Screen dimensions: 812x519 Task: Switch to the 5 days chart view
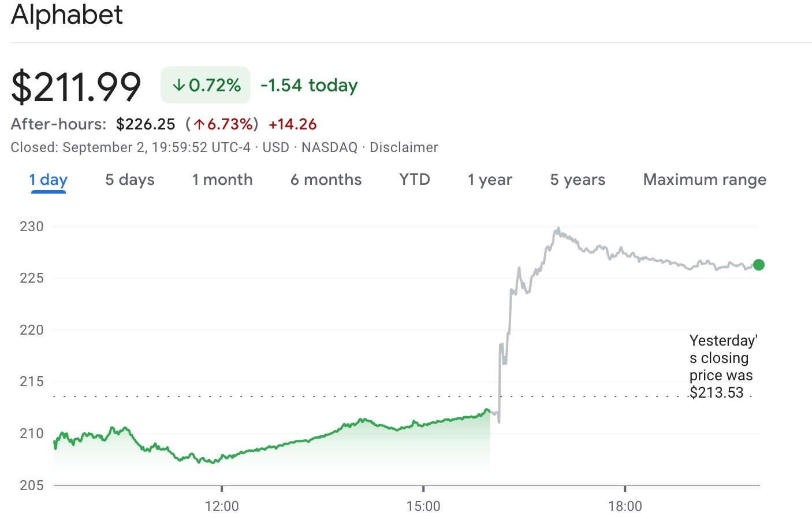click(129, 180)
